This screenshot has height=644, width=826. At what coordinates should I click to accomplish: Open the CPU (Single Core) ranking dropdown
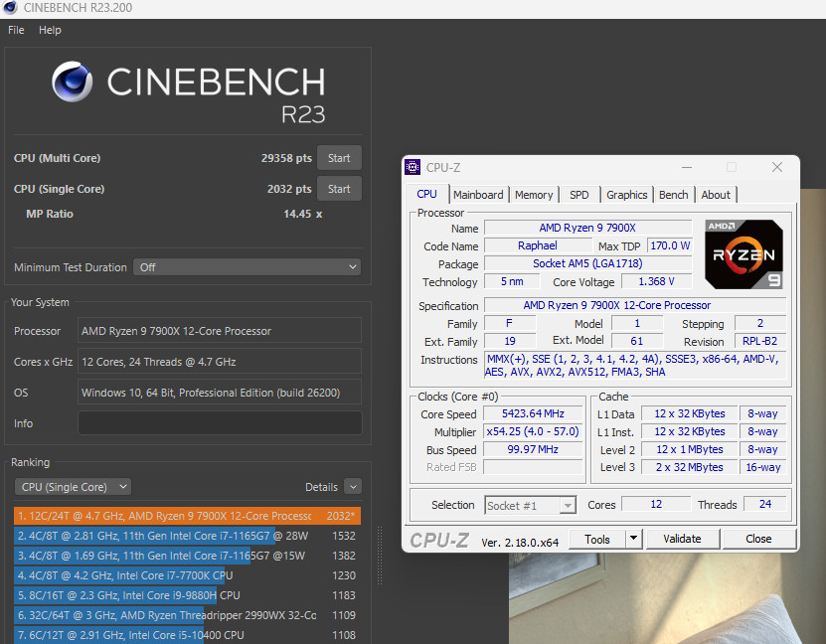[x=74, y=487]
